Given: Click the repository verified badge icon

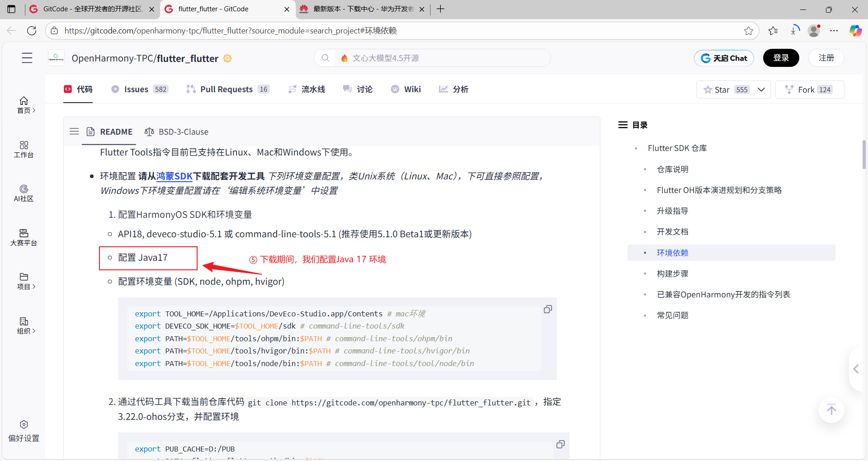Looking at the screenshot, I should 227,58.
